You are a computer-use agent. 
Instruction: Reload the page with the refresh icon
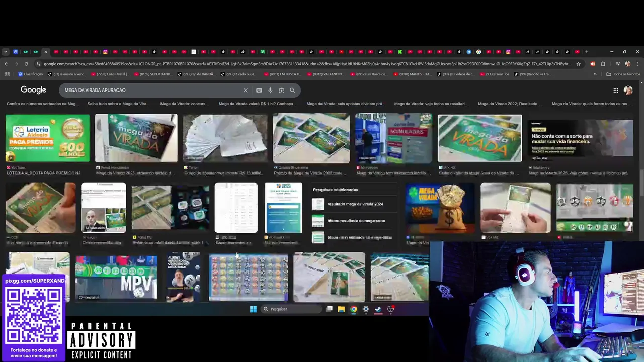(x=26, y=64)
